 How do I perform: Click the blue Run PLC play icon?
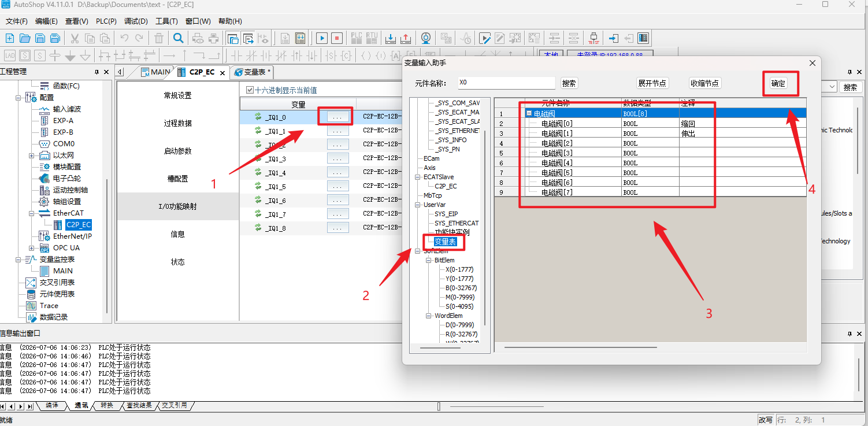pyautogui.click(x=322, y=39)
